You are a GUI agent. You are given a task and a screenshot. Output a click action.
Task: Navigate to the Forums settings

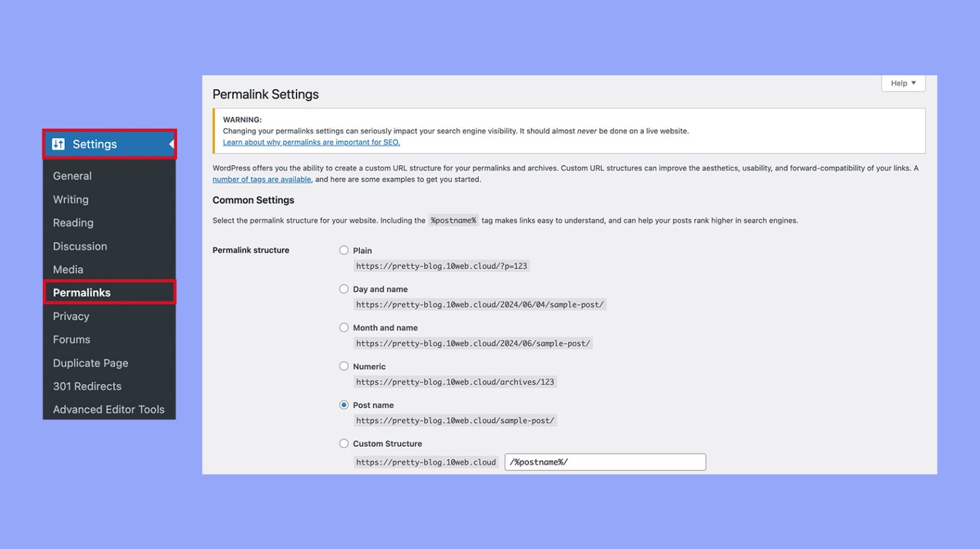click(71, 339)
